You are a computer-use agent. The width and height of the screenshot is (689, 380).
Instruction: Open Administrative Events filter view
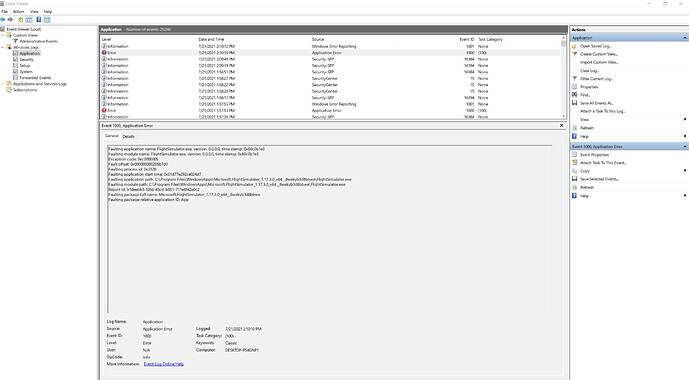pos(38,41)
